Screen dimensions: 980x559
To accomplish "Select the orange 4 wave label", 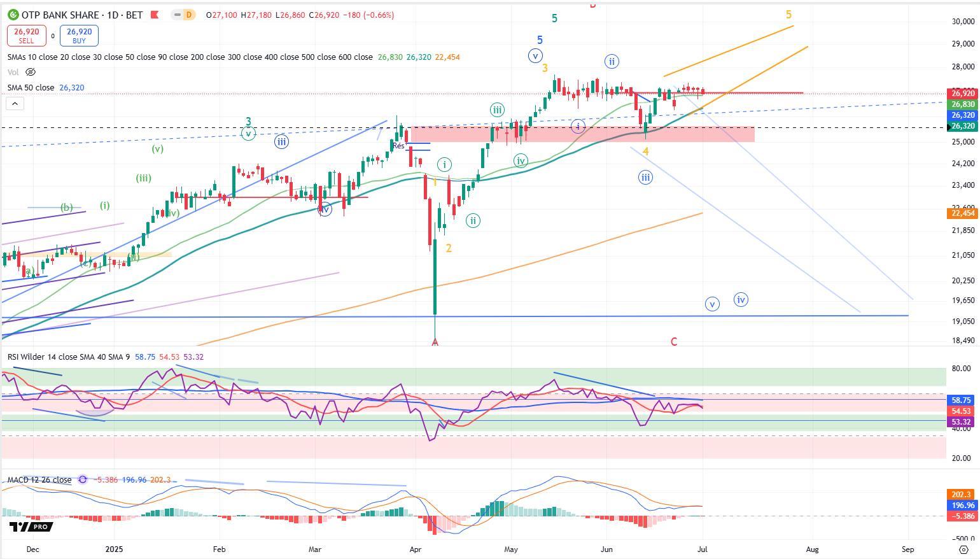I will 645,152.
